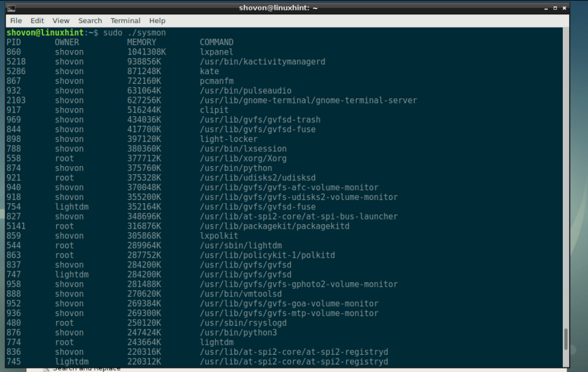Viewport: 588px width, 372px height.
Task: Click /usr/lib/packagekit/packagekitd command
Action: pos(274,227)
